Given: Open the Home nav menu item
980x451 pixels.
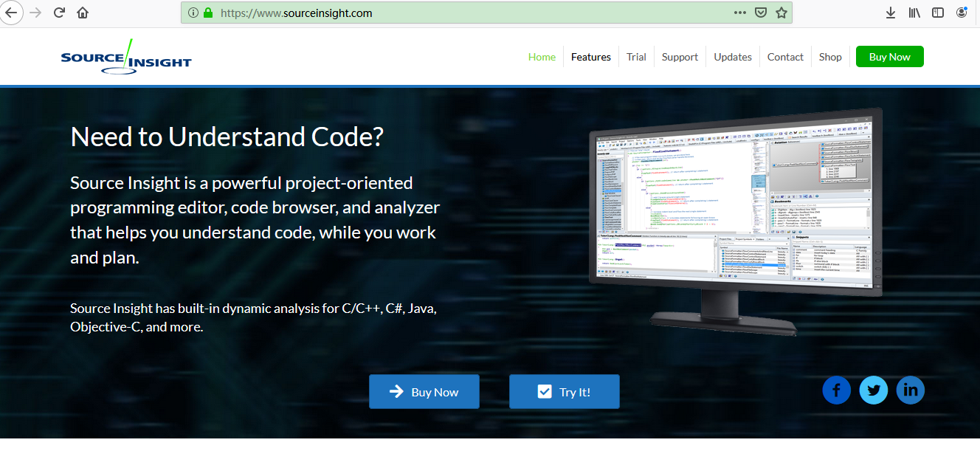Looking at the screenshot, I should pyautogui.click(x=542, y=57).
